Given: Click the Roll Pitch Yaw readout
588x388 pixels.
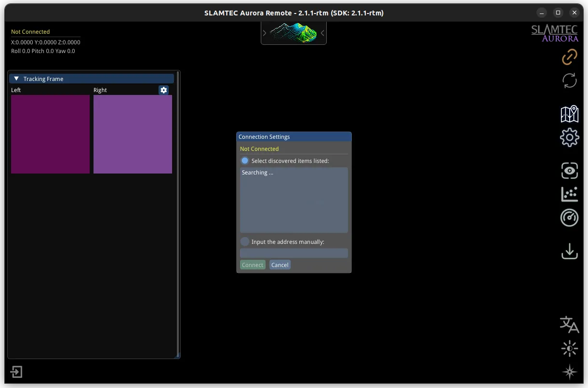Looking at the screenshot, I should click(43, 51).
